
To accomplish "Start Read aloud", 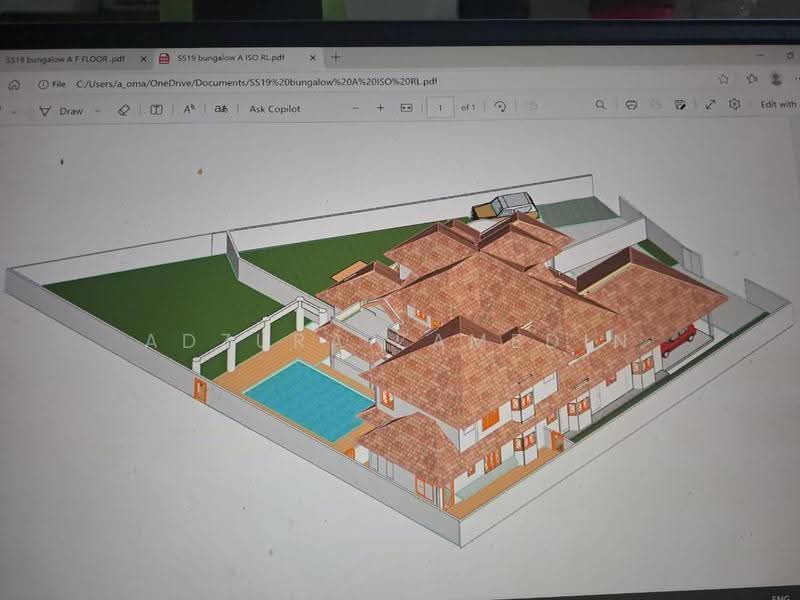I will click(189, 109).
